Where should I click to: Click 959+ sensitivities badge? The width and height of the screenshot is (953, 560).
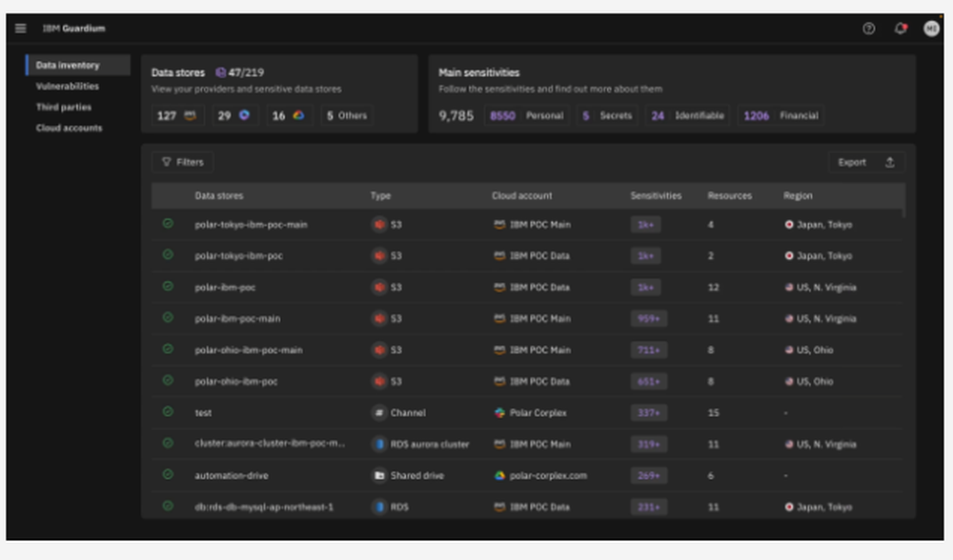click(x=648, y=318)
